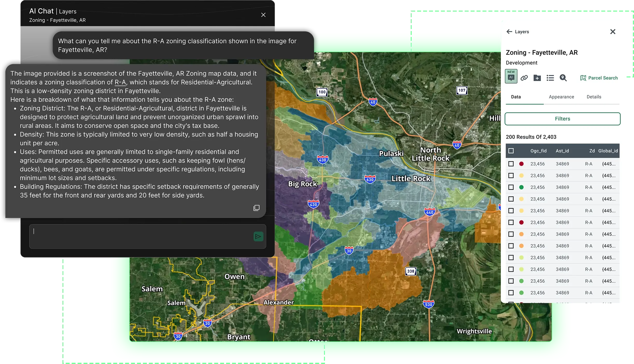Click the Ogc_fid column header
This screenshot has width=634, height=364.
coord(538,151)
